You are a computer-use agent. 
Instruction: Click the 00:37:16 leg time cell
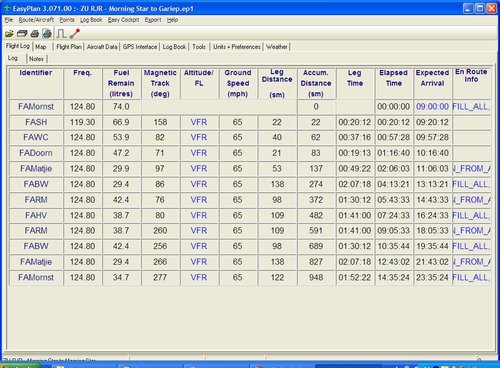355,137
